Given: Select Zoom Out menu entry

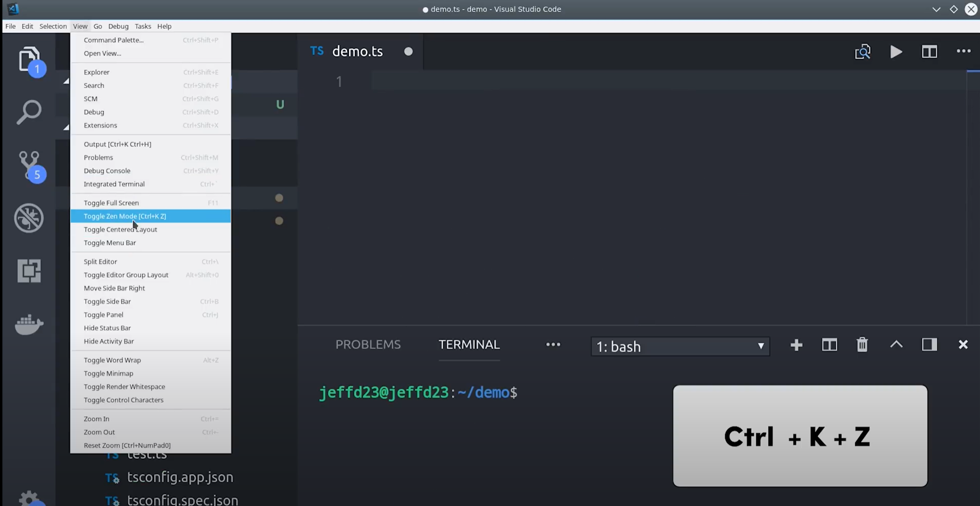Looking at the screenshot, I should pos(151,431).
